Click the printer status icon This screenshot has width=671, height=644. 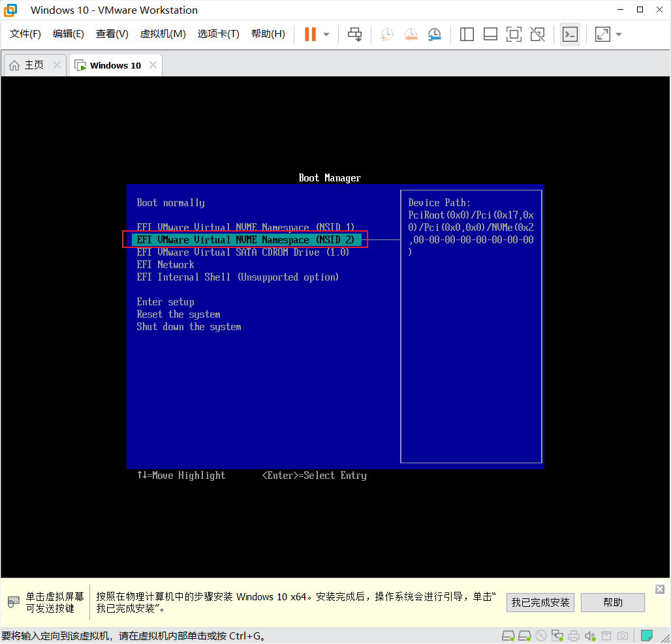point(574,636)
